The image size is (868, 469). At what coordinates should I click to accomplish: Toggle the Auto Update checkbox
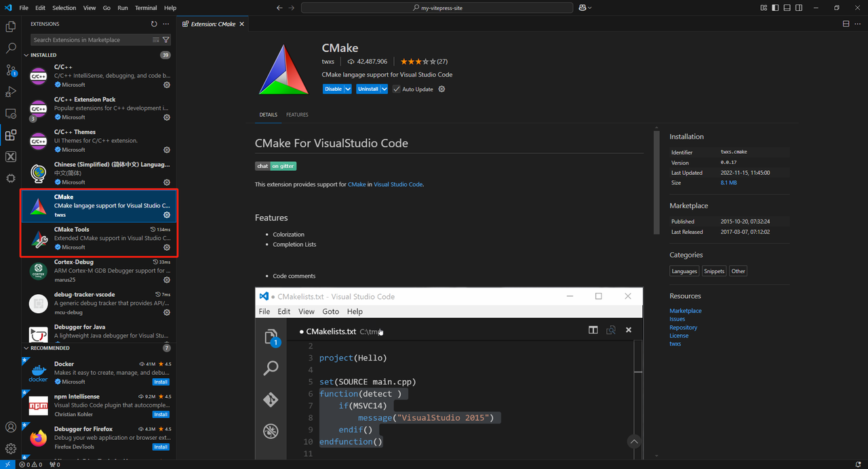coord(397,89)
